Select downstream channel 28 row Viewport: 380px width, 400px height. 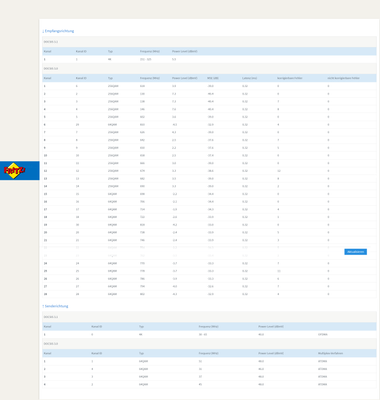tap(209, 294)
